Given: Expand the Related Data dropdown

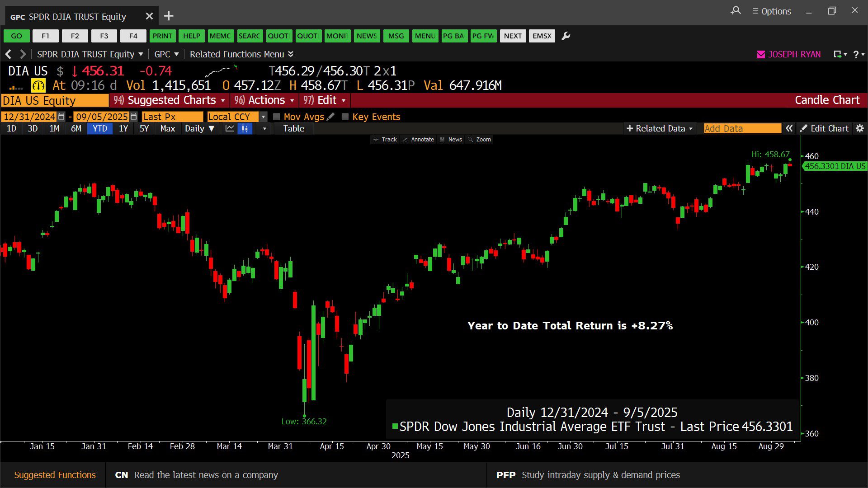Looking at the screenshot, I should (x=659, y=129).
